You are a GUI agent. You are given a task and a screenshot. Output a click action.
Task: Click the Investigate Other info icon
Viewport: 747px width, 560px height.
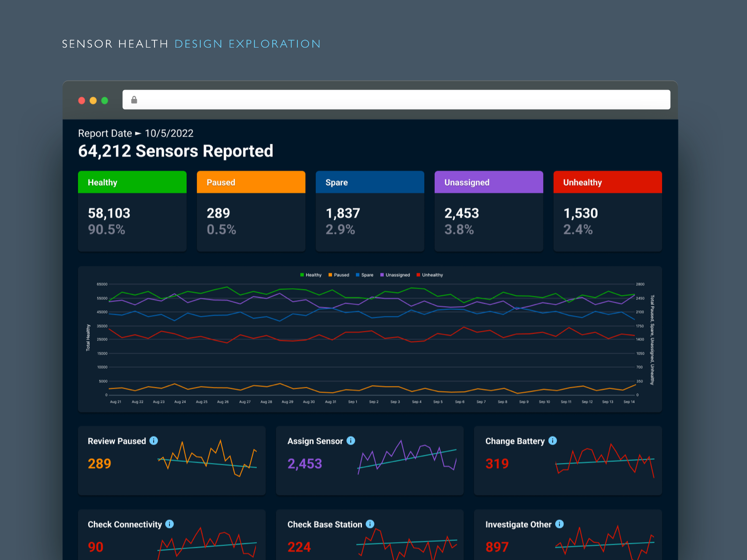pos(559,524)
